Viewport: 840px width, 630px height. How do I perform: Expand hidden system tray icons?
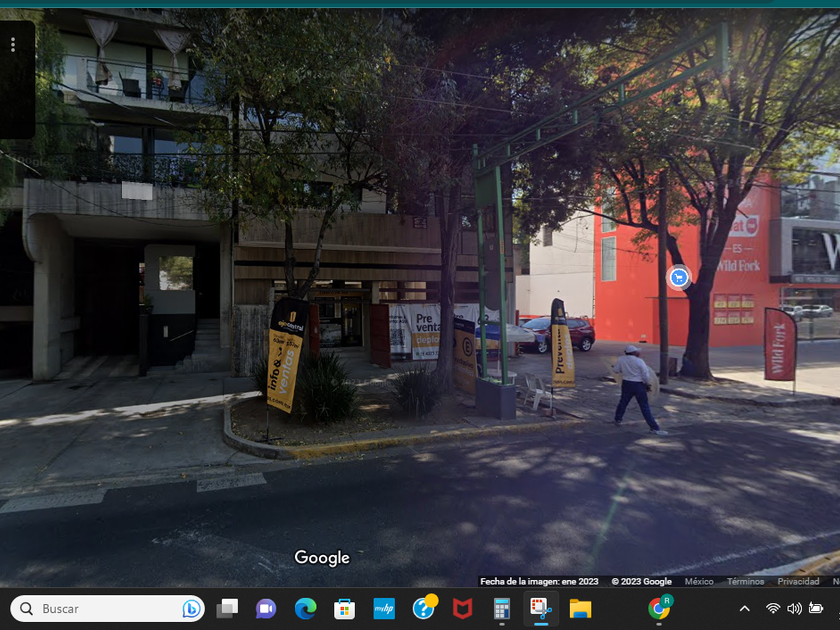[744, 608]
